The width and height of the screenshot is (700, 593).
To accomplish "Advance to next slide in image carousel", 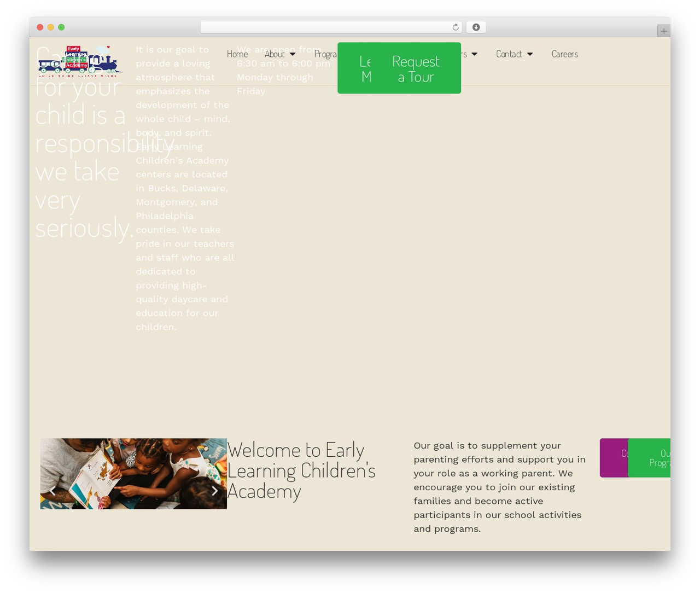I will click(214, 491).
